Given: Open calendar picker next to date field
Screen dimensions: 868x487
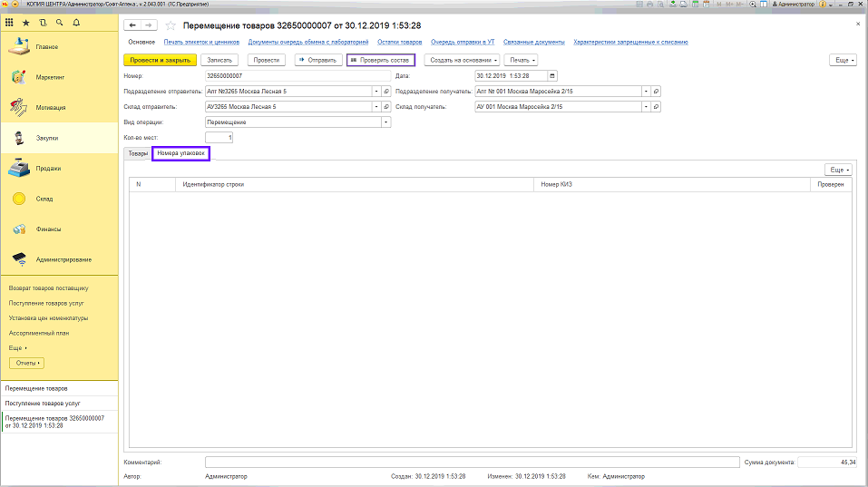Looking at the screenshot, I should click(552, 75).
